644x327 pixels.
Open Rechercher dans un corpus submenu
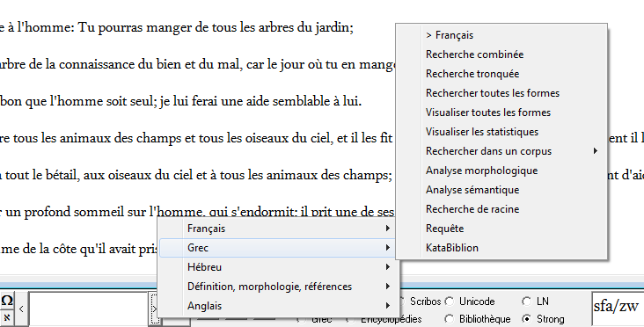pyautogui.click(x=501, y=151)
